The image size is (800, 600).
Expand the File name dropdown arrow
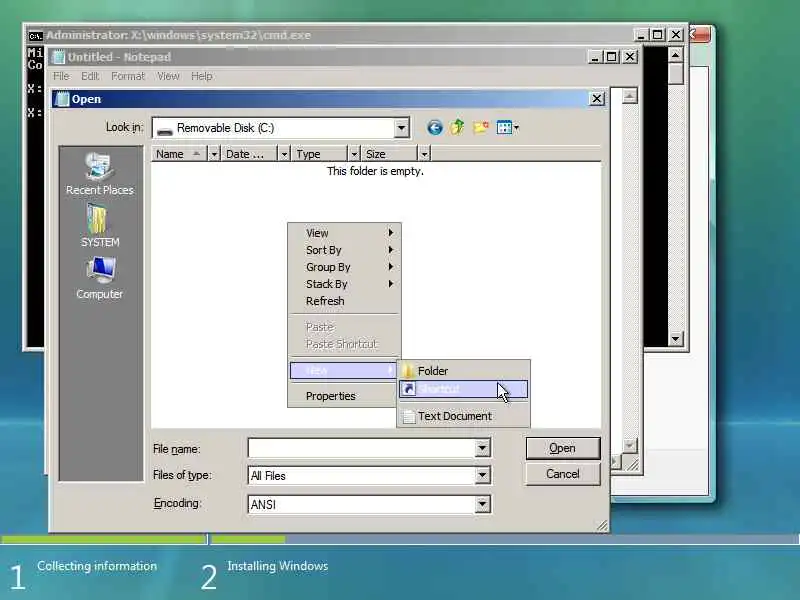tap(482, 448)
